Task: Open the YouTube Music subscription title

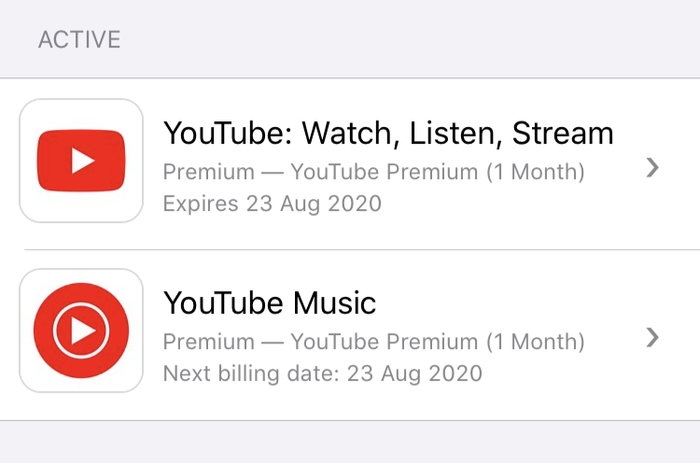Action: [270, 303]
